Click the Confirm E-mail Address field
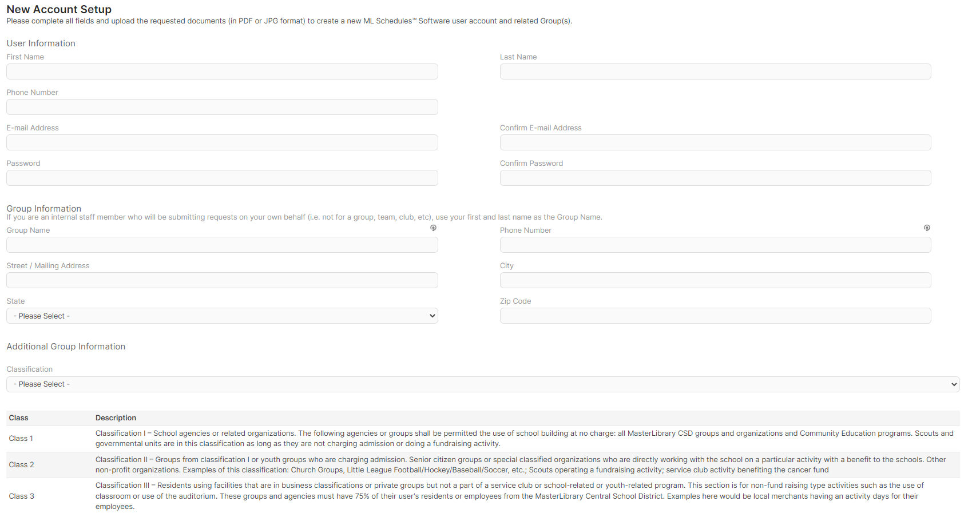 point(715,142)
